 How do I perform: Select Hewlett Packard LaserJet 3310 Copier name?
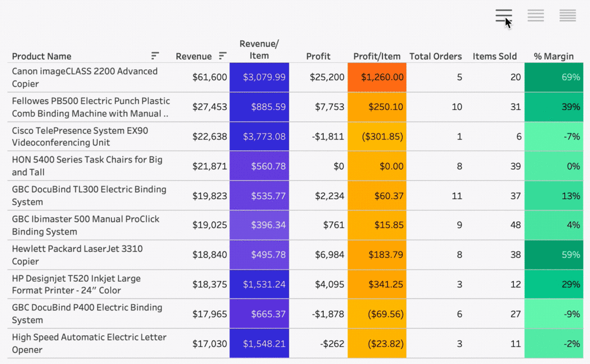77,255
